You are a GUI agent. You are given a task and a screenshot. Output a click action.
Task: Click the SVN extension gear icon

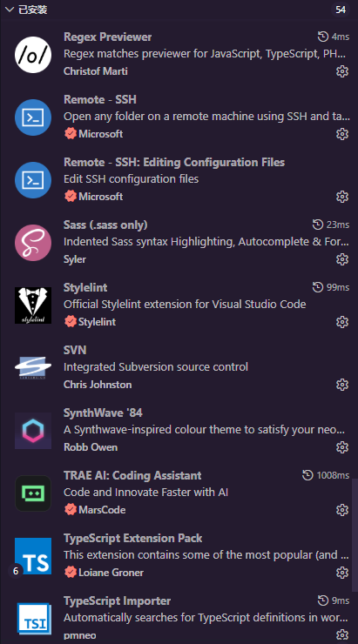pos(342,385)
